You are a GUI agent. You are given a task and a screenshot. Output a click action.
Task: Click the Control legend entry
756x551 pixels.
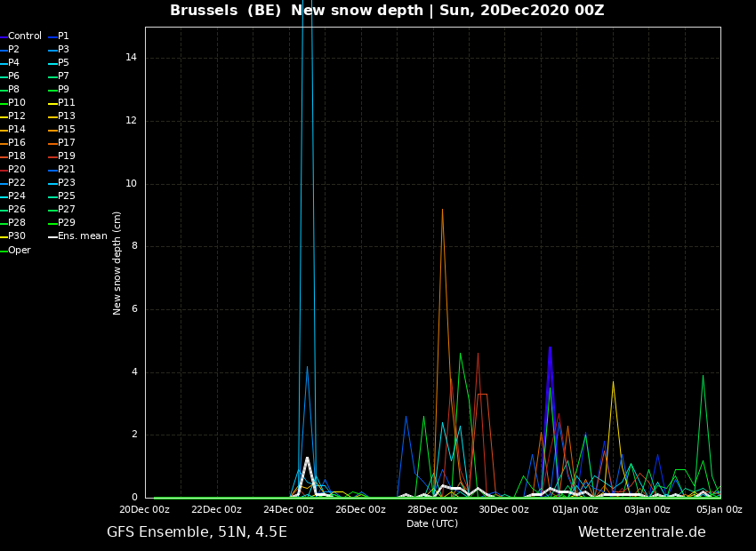pos(21,36)
